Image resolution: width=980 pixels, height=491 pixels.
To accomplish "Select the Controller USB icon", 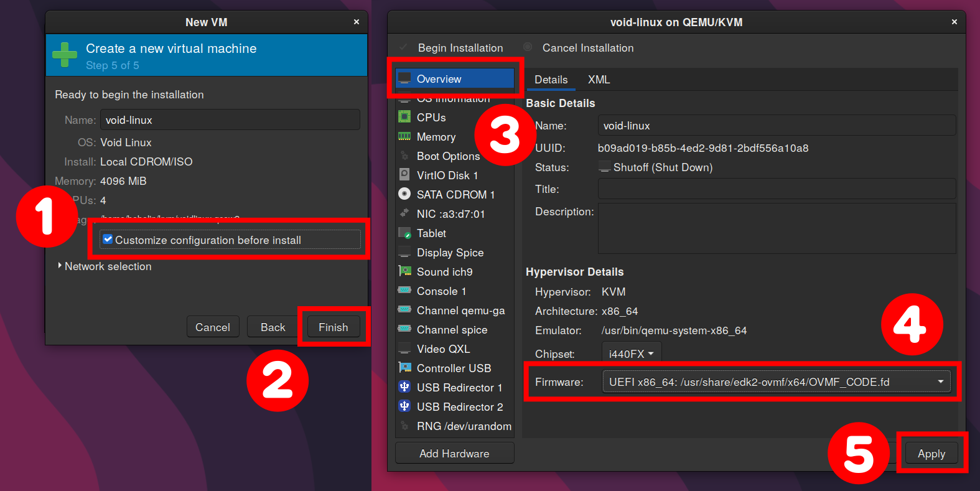I will (x=404, y=367).
